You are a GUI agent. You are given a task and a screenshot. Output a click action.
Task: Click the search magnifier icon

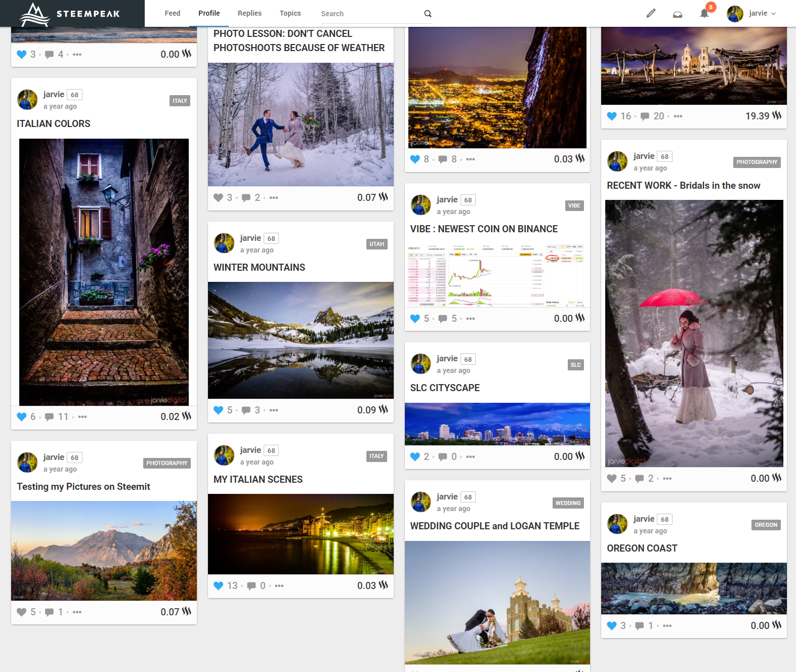pyautogui.click(x=428, y=14)
